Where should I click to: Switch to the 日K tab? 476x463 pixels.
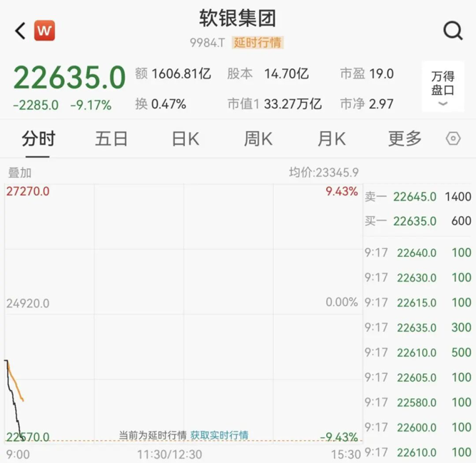[x=185, y=138]
